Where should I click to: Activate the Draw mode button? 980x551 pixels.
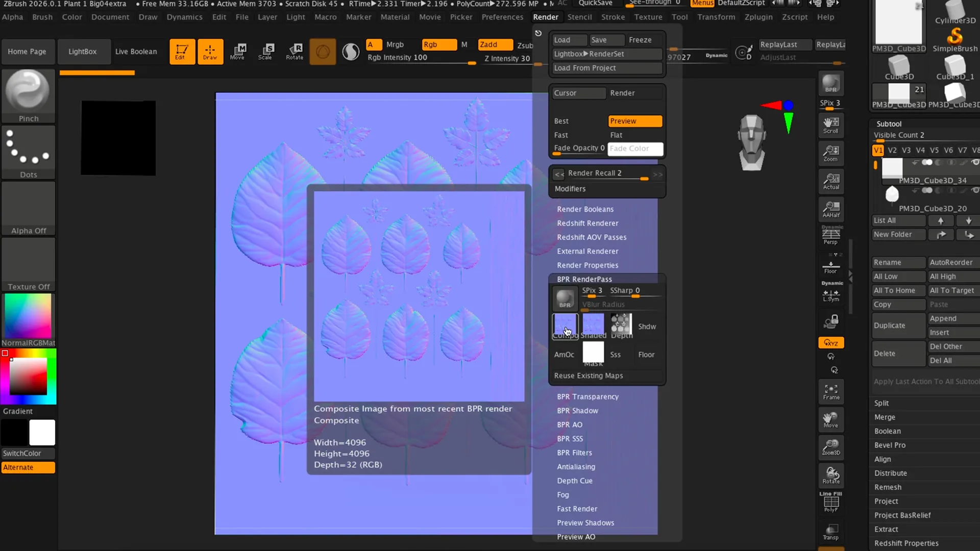210,52
